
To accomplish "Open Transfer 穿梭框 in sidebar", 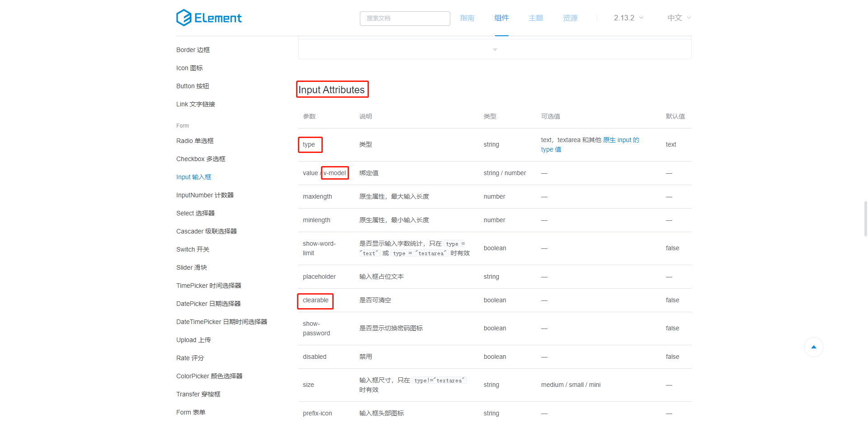I will point(198,394).
